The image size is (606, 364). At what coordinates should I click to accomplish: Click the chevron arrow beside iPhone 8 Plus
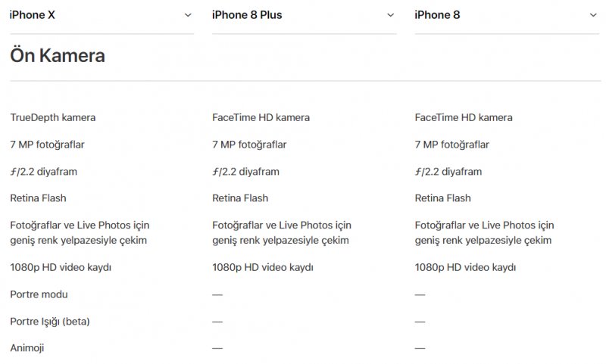pyautogui.click(x=391, y=14)
